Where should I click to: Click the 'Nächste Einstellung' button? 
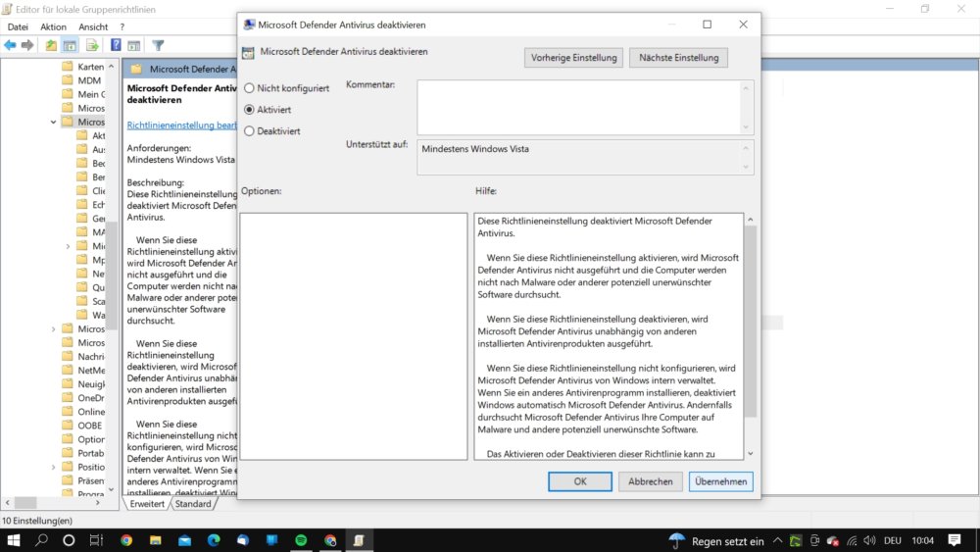coord(679,58)
